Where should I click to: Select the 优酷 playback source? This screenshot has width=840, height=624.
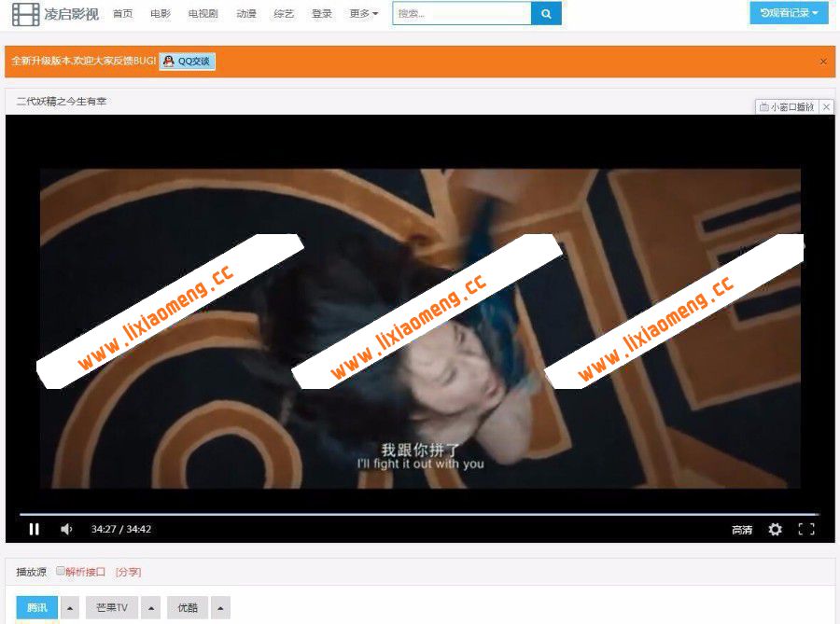[188, 608]
